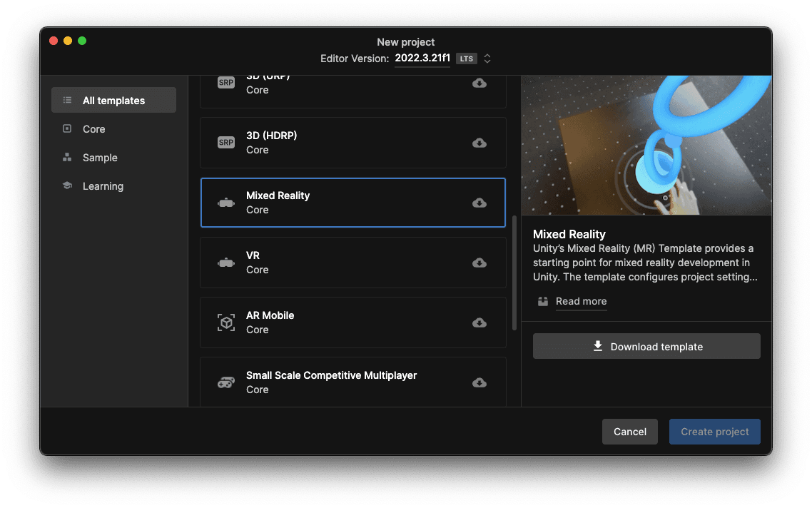Screen dimensions: 812x508
Task: Click the LTS badge next to editor version
Action: (466, 59)
